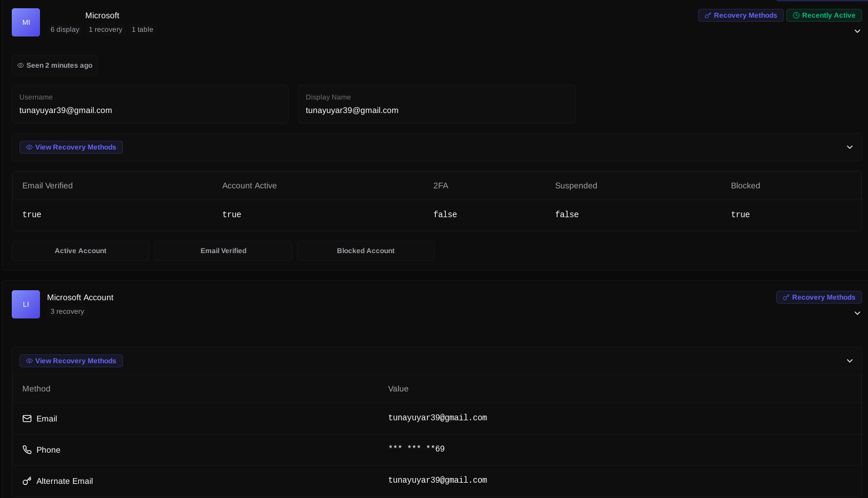Click the Method column header
Image resolution: width=868 pixels, height=498 pixels.
coord(36,389)
